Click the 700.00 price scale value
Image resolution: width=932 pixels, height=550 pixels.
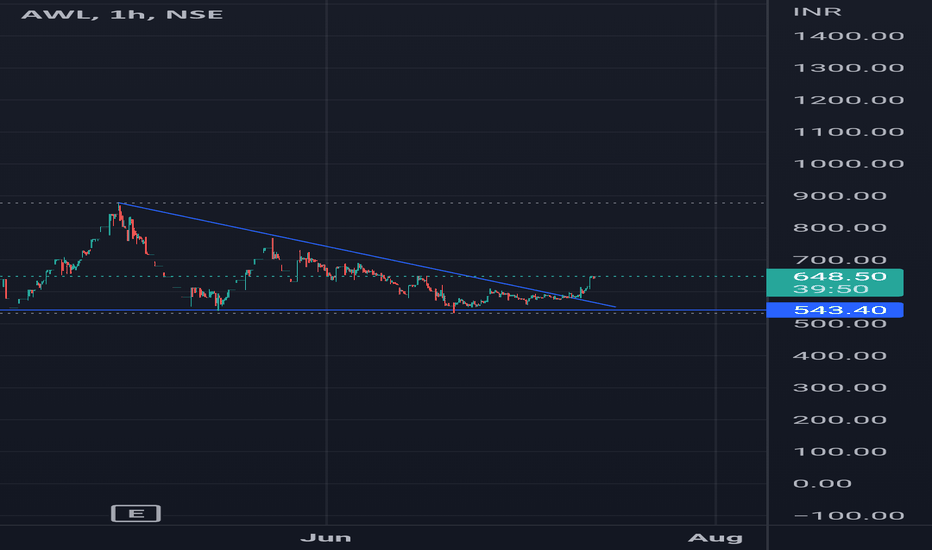point(840,260)
